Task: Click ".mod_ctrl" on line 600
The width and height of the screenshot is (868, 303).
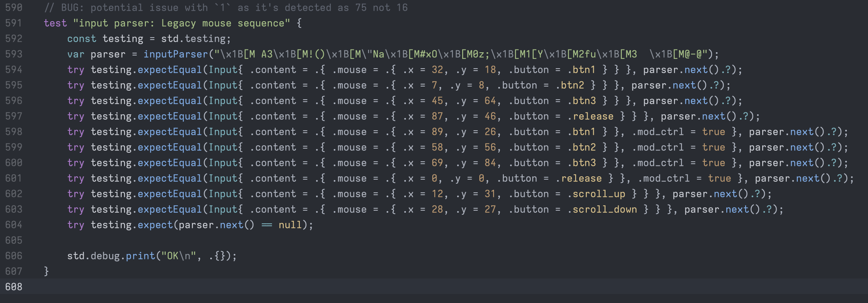Action: pos(658,163)
